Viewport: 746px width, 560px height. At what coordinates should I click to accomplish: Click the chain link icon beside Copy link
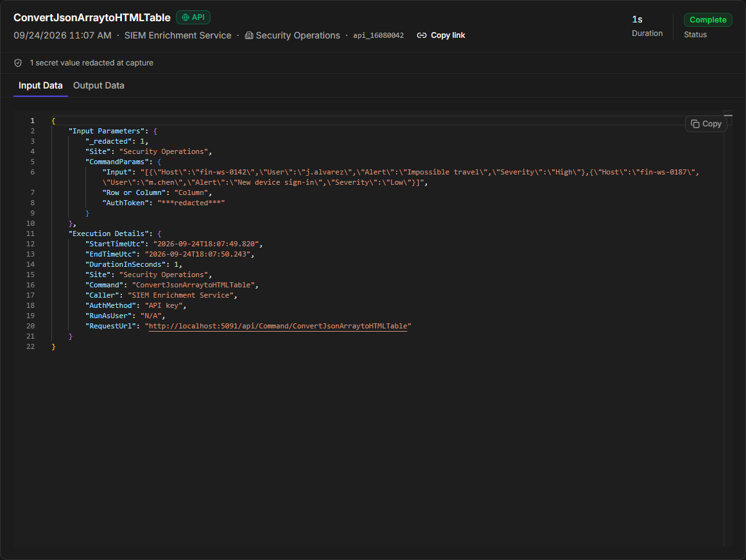tap(422, 35)
